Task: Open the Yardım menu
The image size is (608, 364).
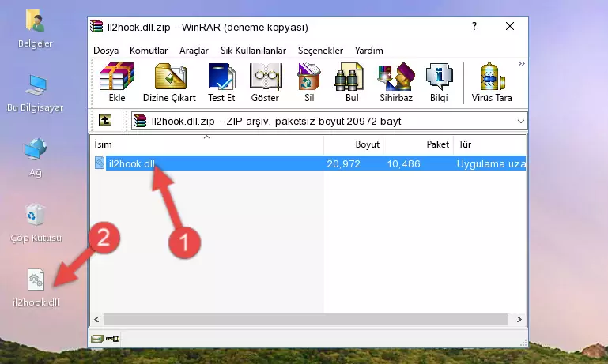Action: point(368,51)
